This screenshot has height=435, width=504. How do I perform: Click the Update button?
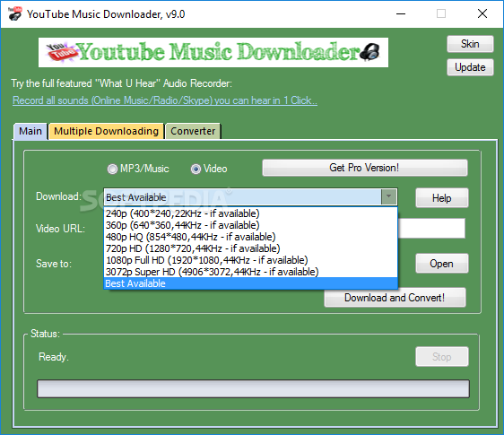(470, 67)
